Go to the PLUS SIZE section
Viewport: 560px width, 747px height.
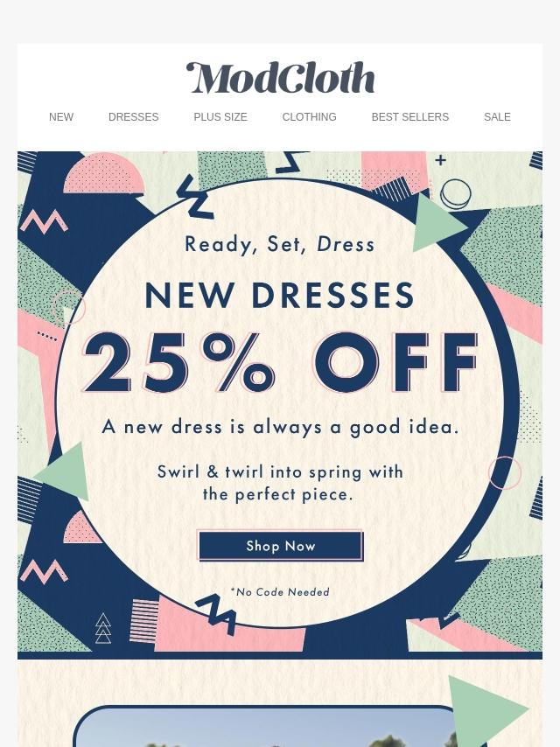[x=220, y=117]
